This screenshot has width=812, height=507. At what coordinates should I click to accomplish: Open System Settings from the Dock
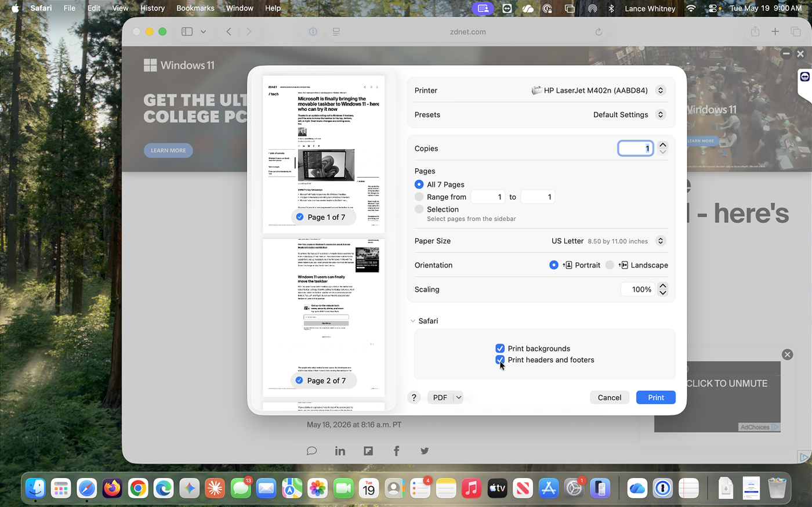(574, 488)
